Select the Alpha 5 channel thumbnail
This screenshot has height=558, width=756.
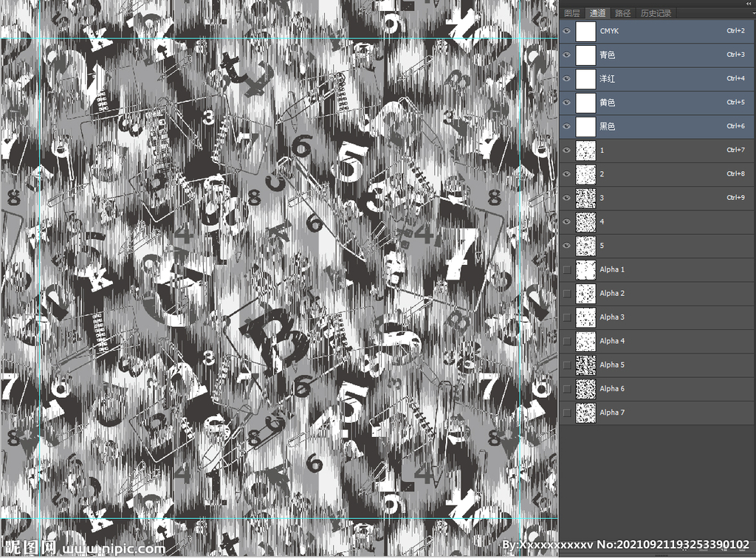(x=585, y=365)
